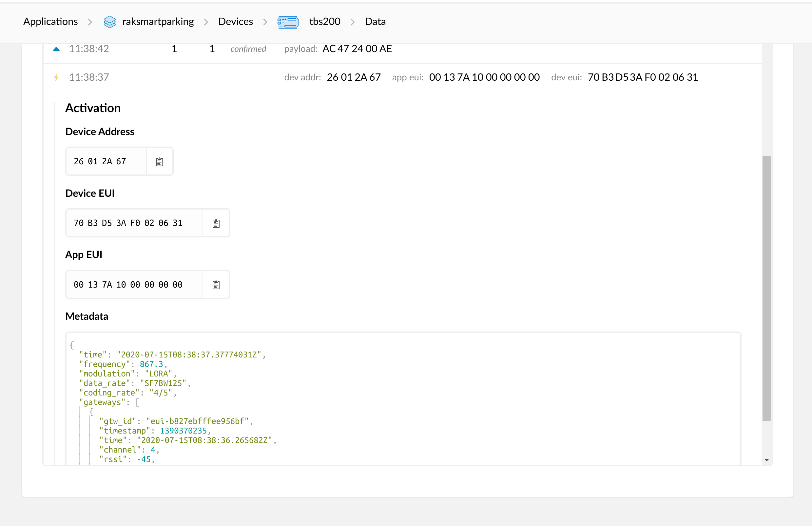Viewport: 812px width, 526px height.
Task: Click the payload value AC 47 24 00 AE
Action: tap(357, 49)
